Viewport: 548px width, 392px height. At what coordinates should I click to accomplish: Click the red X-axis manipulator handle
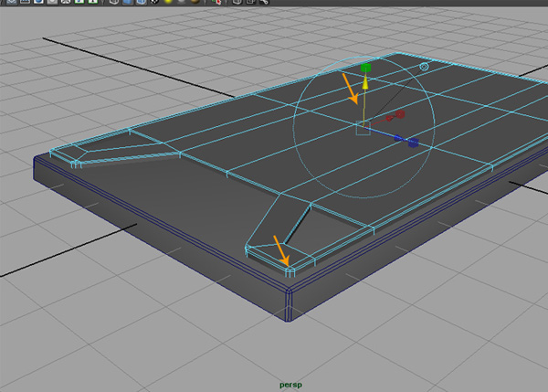399,114
